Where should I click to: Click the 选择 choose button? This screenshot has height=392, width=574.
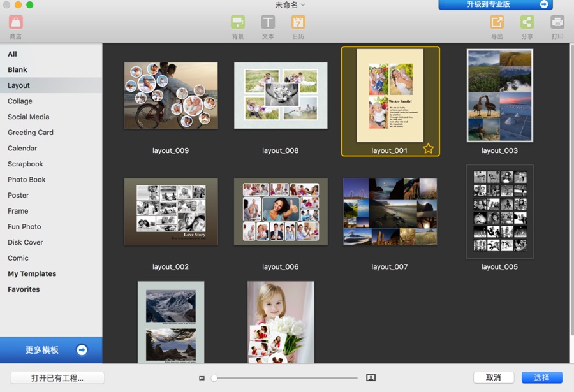click(541, 378)
